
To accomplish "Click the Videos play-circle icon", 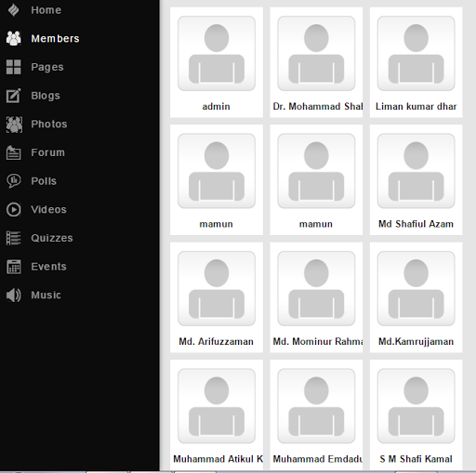I will (13, 209).
